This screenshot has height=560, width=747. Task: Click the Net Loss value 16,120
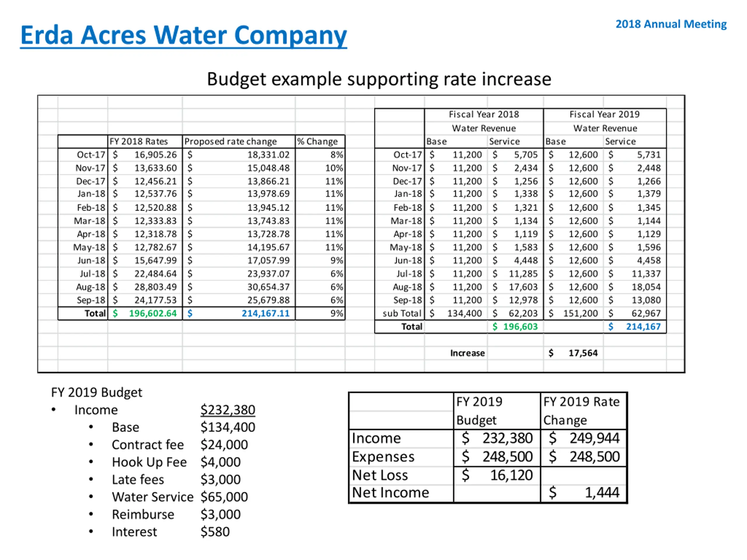[x=511, y=475]
